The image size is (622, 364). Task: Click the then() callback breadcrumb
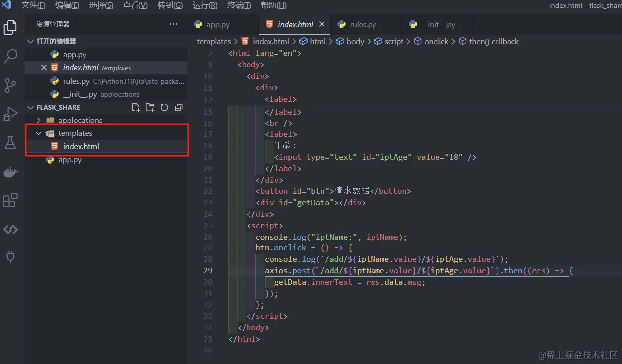coord(489,42)
